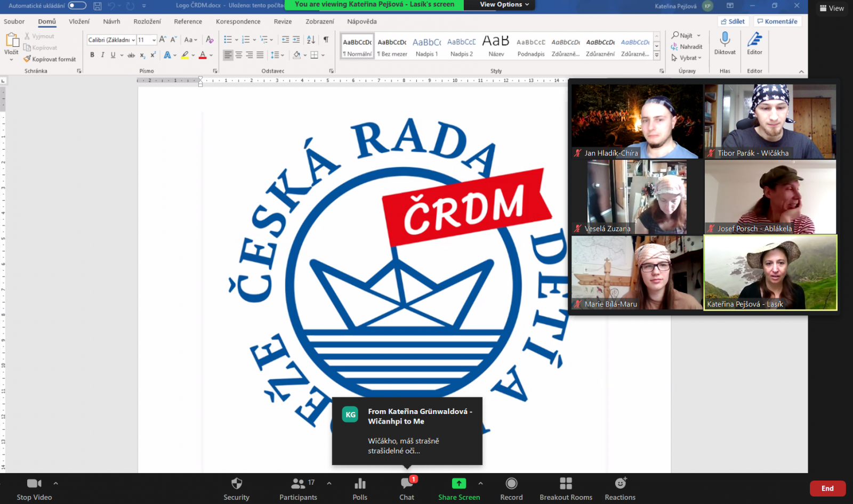Open Vybrat dropdown
Screen dimensions: 853x504
point(686,58)
